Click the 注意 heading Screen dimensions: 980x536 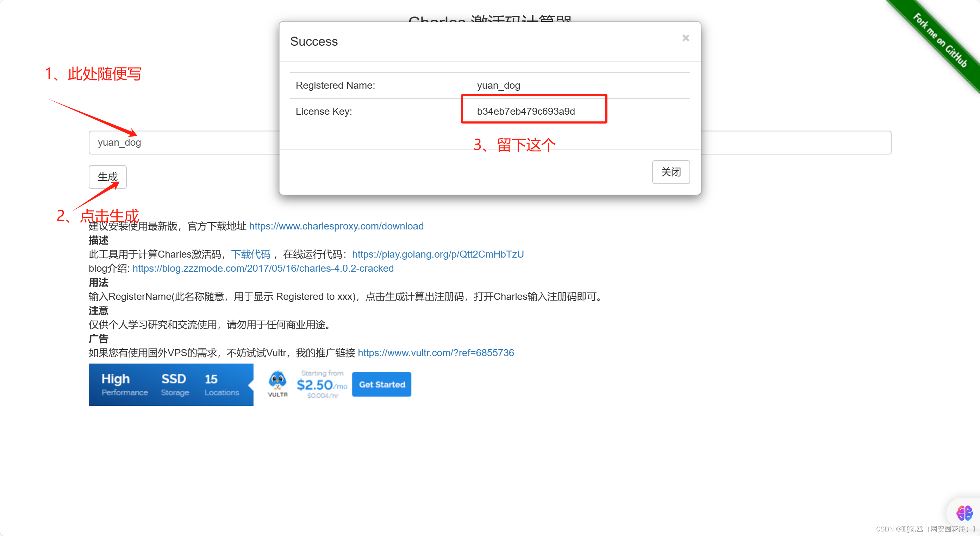tap(99, 310)
